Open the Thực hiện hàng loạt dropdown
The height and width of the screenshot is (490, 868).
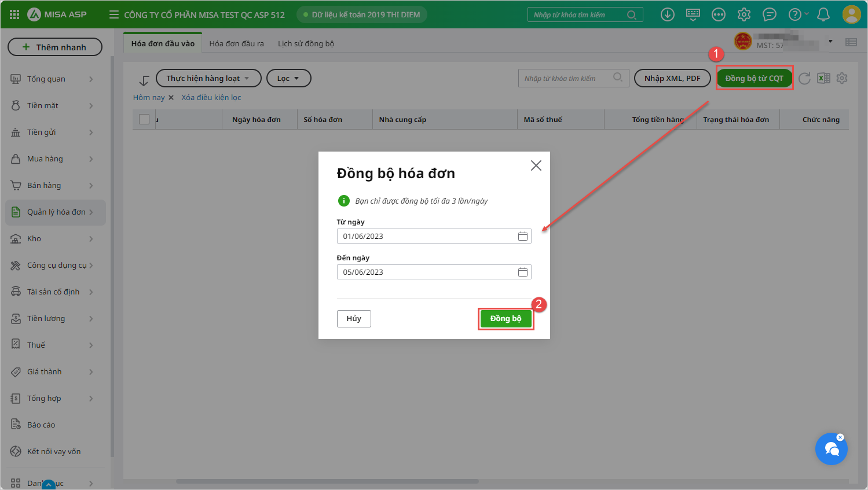(x=208, y=78)
